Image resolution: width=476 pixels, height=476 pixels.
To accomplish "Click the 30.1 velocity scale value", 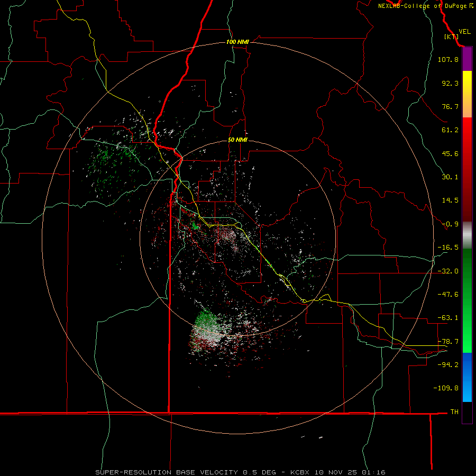I will (450, 177).
